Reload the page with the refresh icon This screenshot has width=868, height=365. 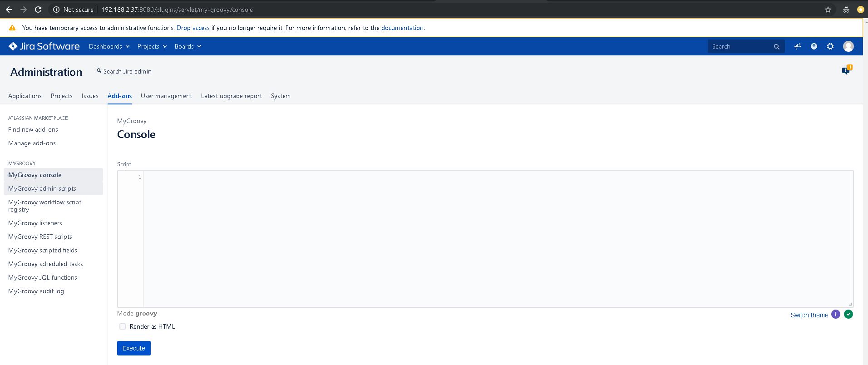[x=38, y=10]
